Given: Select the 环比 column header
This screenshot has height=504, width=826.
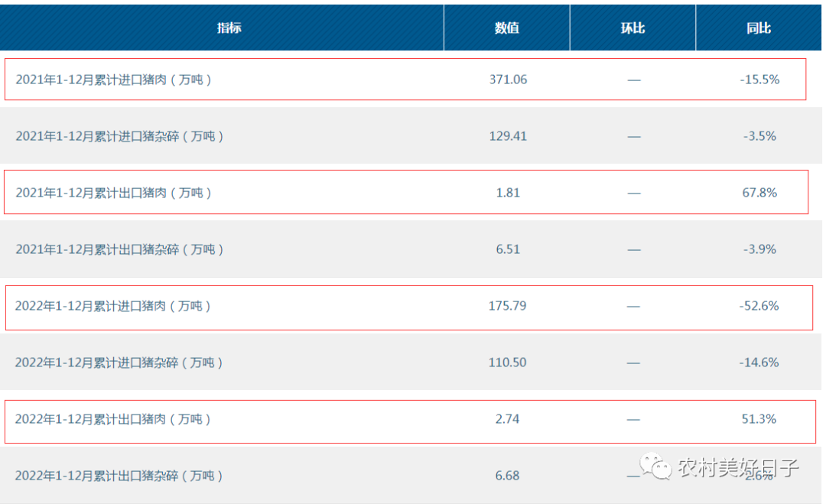Looking at the screenshot, I should (633, 28).
